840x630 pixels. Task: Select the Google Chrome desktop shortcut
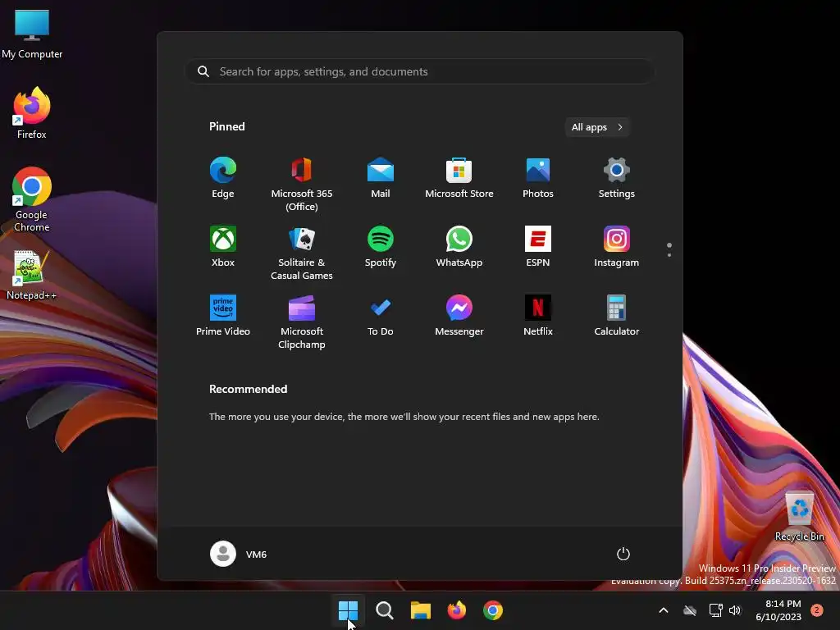pos(32,199)
